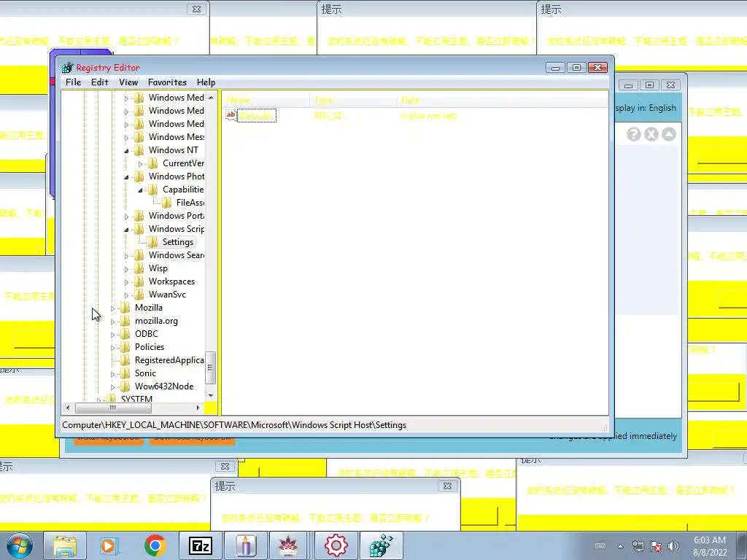Click the network tray icon

point(638,546)
